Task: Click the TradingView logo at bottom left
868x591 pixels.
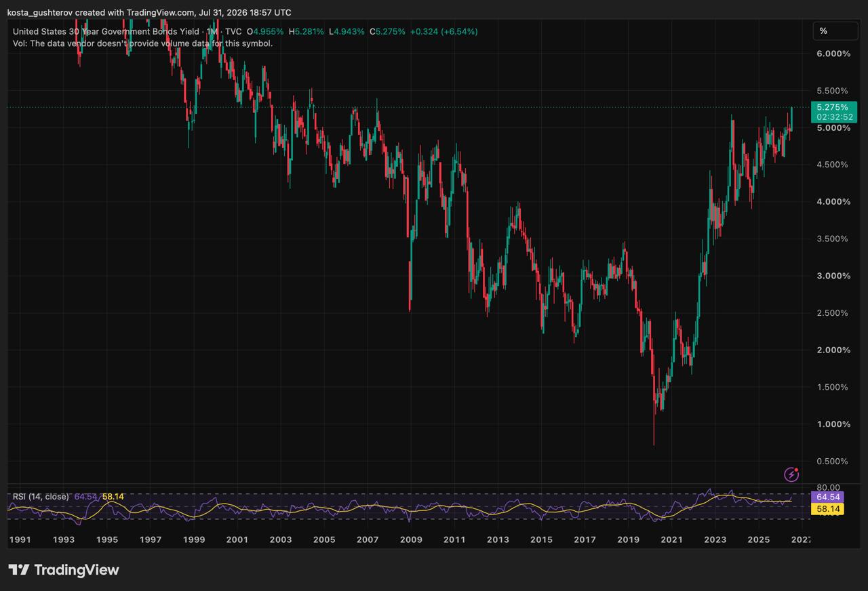Action: [64, 570]
